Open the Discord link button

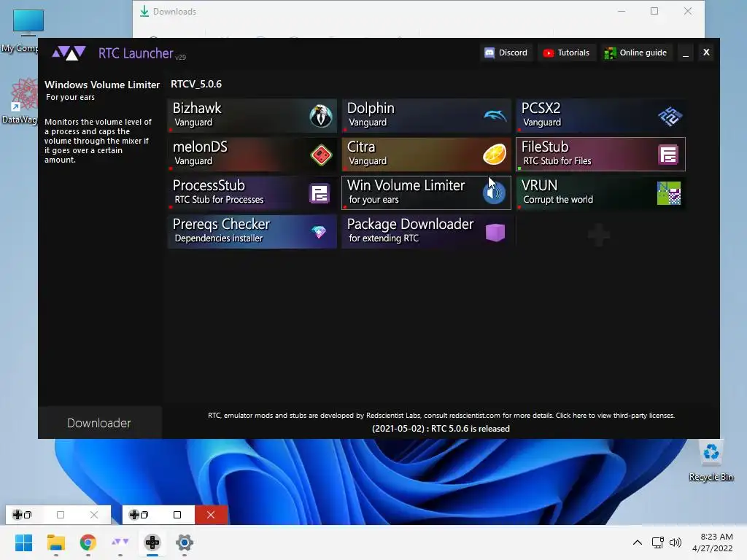[506, 52]
